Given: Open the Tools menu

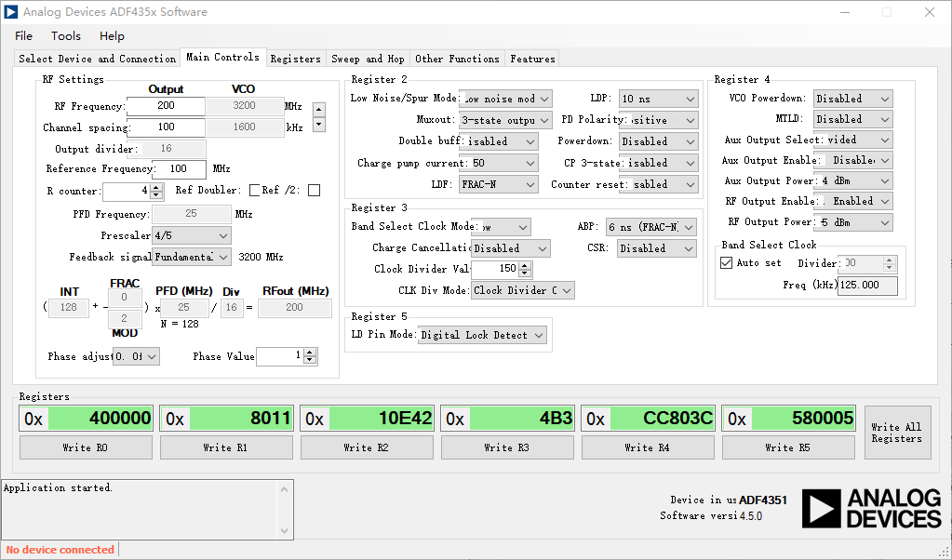Looking at the screenshot, I should [x=65, y=35].
